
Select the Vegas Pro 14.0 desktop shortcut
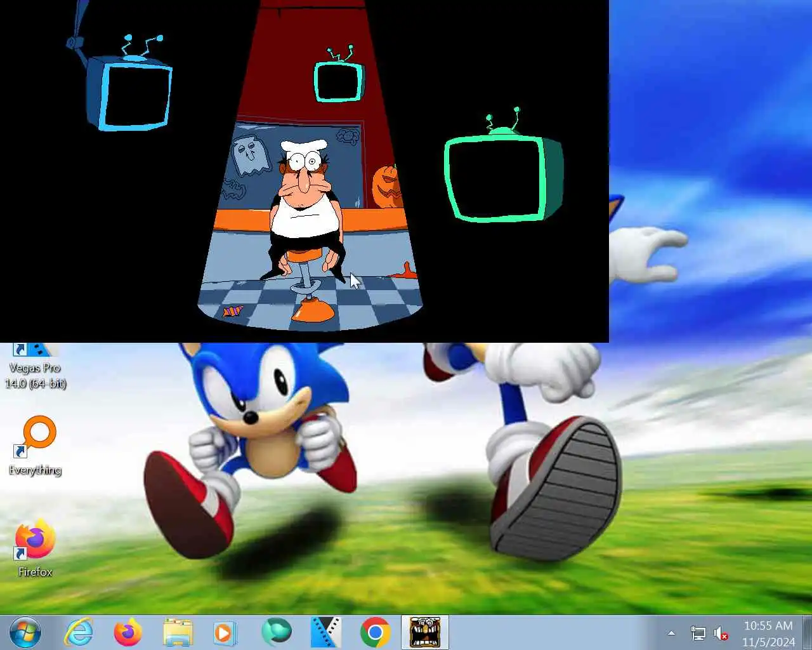(x=36, y=366)
